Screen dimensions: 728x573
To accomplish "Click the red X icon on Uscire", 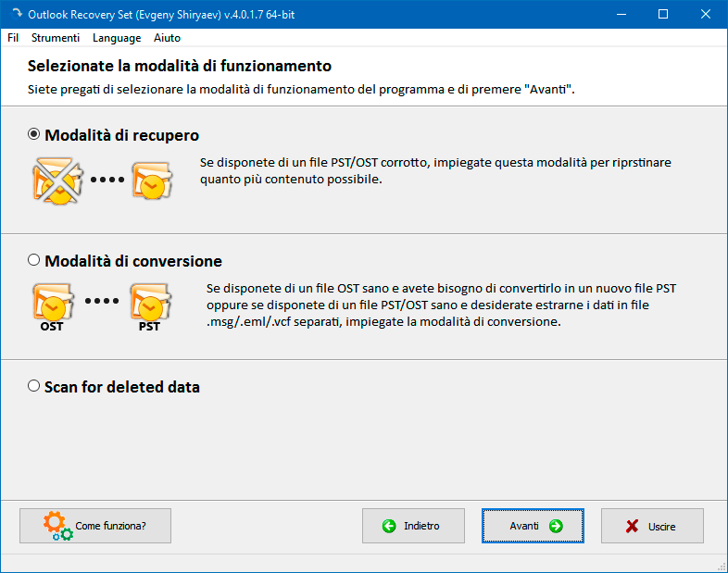I will (632, 526).
